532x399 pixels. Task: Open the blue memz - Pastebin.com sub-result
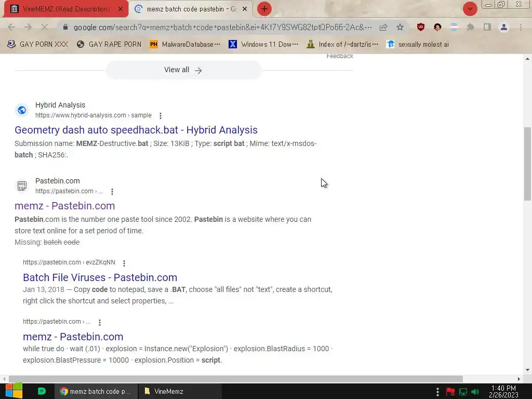pyautogui.click(x=73, y=337)
